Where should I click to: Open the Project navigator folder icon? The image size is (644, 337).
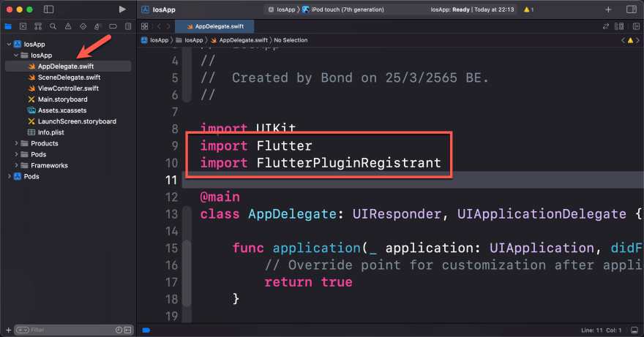(x=8, y=26)
